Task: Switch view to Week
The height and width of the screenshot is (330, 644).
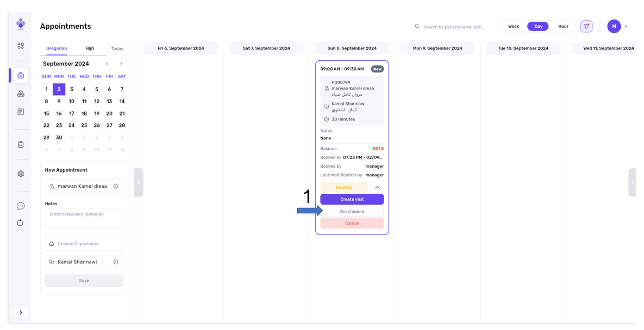Action: pyautogui.click(x=513, y=26)
